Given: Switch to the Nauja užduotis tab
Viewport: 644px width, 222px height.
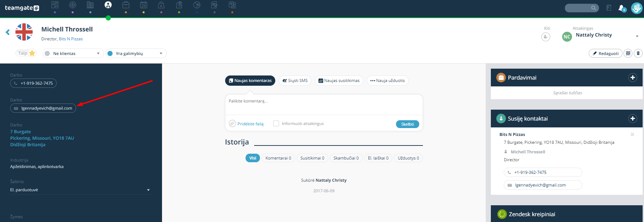Looking at the screenshot, I should click(x=387, y=81).
